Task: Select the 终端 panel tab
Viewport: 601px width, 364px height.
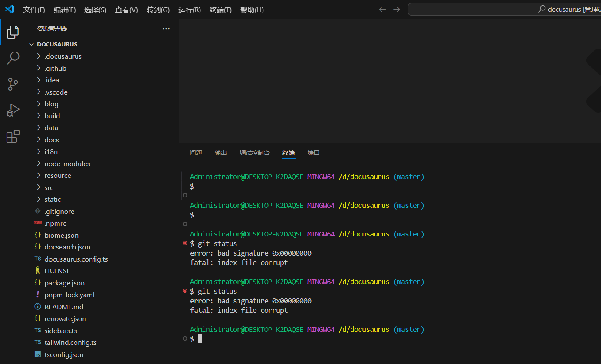Action: point(289,153)
